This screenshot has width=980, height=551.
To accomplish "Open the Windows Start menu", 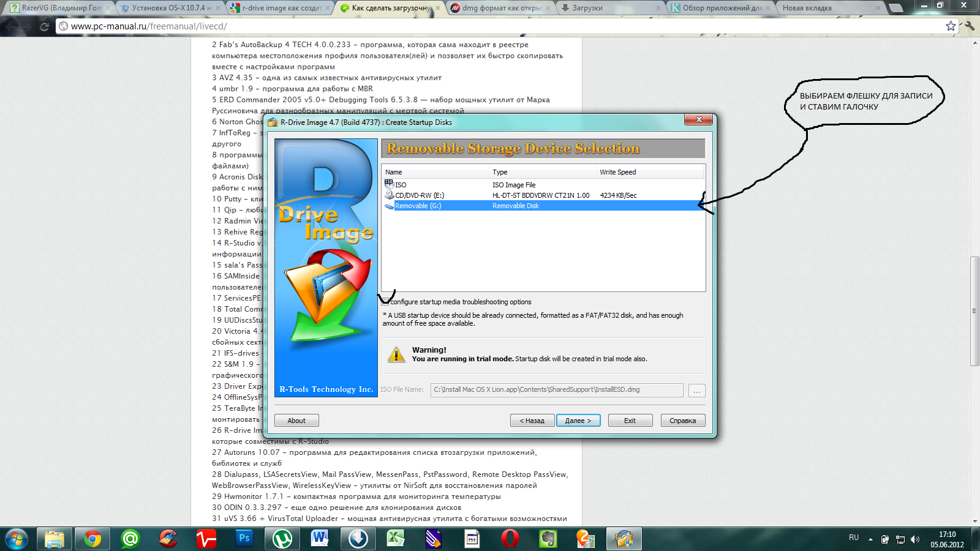I will pyautogui.click(x=16, y=539).
